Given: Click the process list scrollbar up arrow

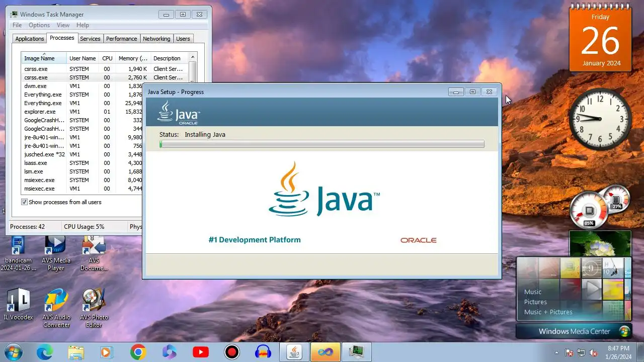Looking at the screenshot, I should (192, 57).
